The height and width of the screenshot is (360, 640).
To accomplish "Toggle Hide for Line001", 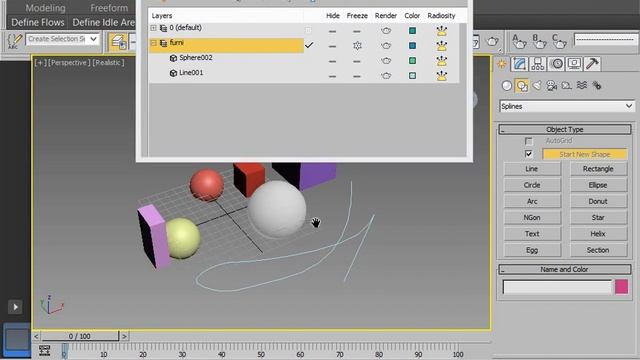I will pos(332,76).
